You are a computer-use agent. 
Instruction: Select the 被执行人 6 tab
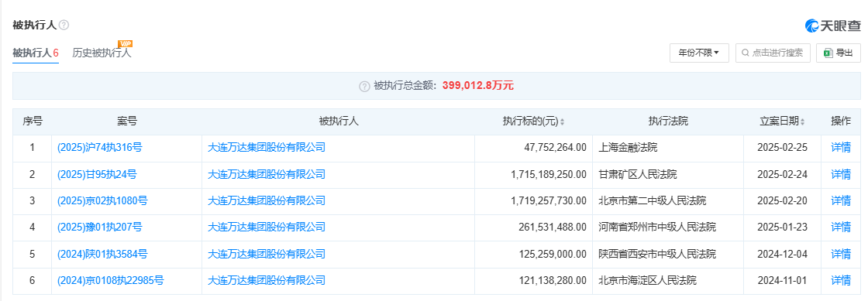(36, 53)
